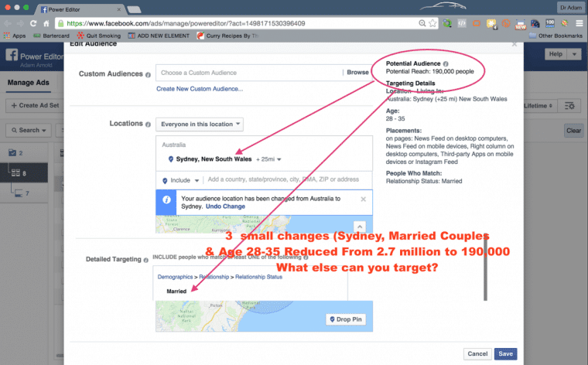Select the Married targeting entry
The height and width of the screenshot is (365, 588).
(176, 292)
